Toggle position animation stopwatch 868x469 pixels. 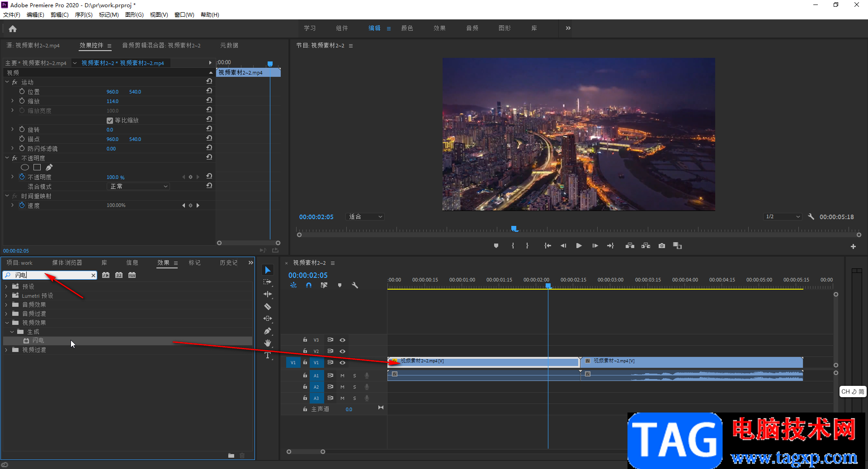(22, 91)
